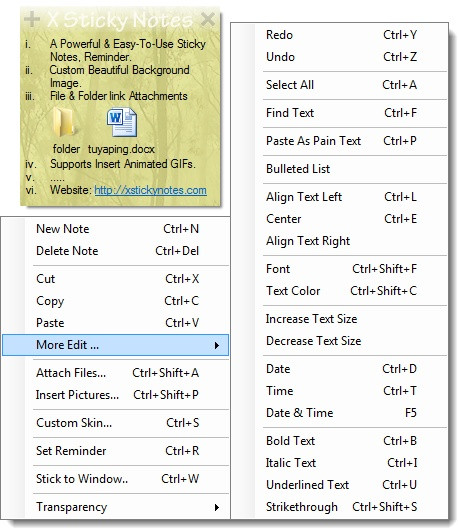458x529 pixels.
Task: Choose Redo in the submenu
Action: point(339,35)
